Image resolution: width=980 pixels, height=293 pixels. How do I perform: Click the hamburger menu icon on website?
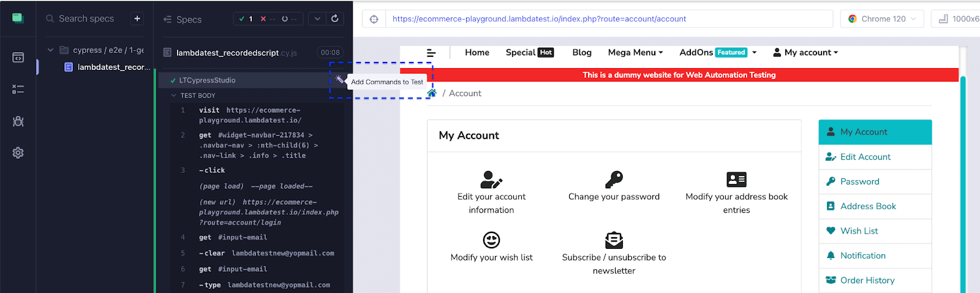[431, 53]
